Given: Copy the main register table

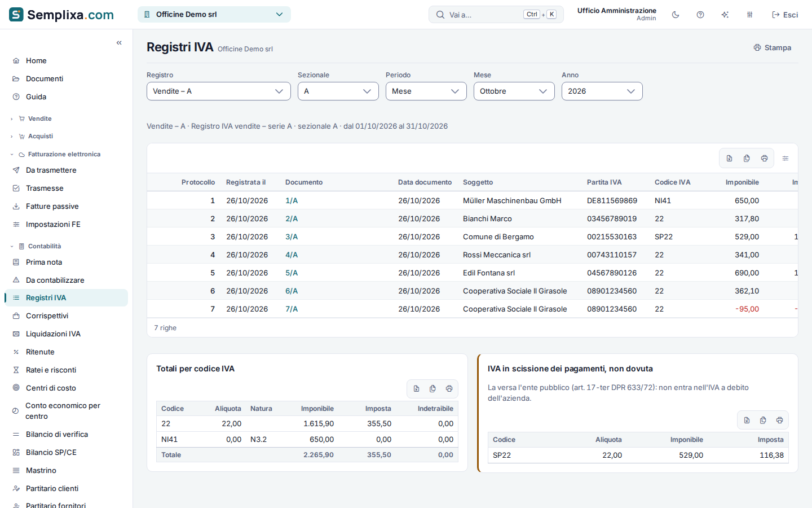Looking at the screenshot, I should click(747, 159).
